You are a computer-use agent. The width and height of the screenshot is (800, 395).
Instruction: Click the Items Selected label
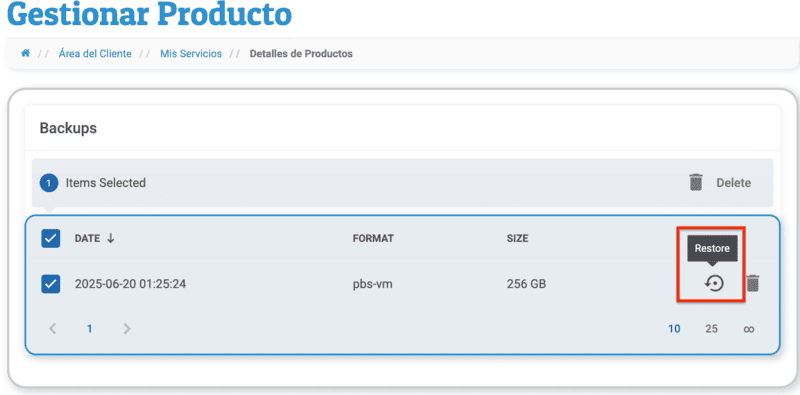[106, 183]
